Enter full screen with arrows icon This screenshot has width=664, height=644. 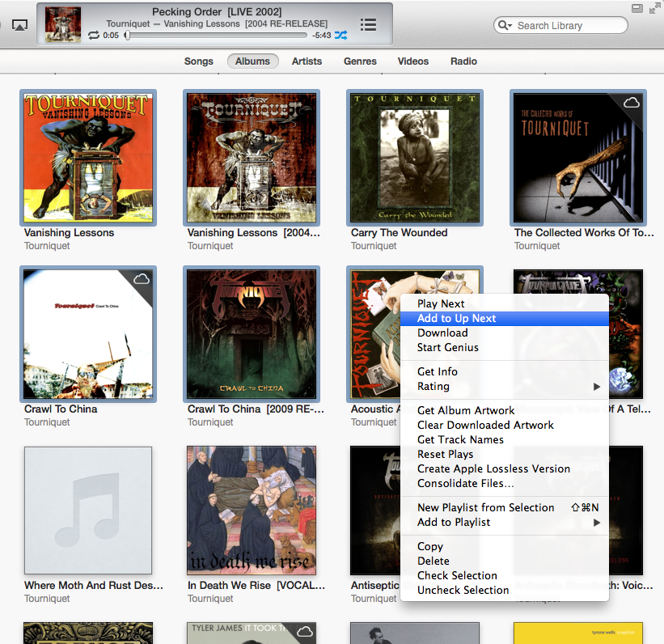pyautogui.click(x=654, y=8)
